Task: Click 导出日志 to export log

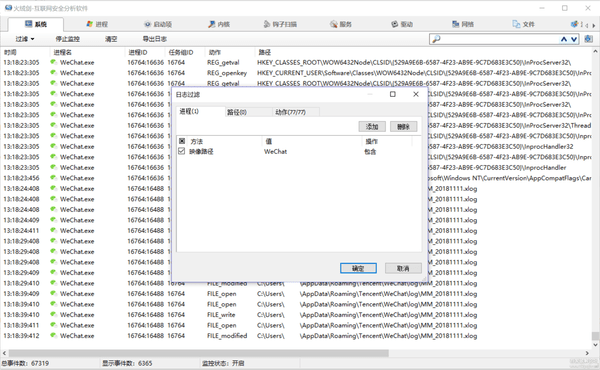Action: coord(155,39)
